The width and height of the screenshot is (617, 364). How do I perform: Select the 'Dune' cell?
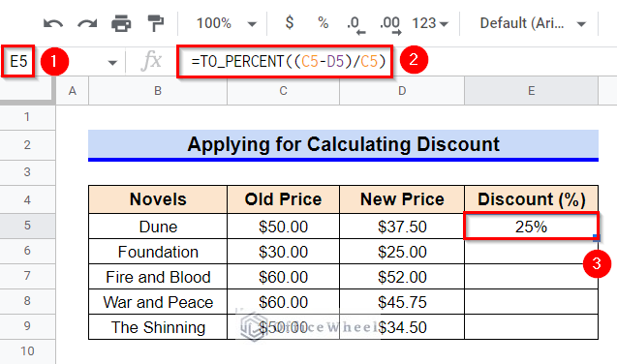(158, 227)
